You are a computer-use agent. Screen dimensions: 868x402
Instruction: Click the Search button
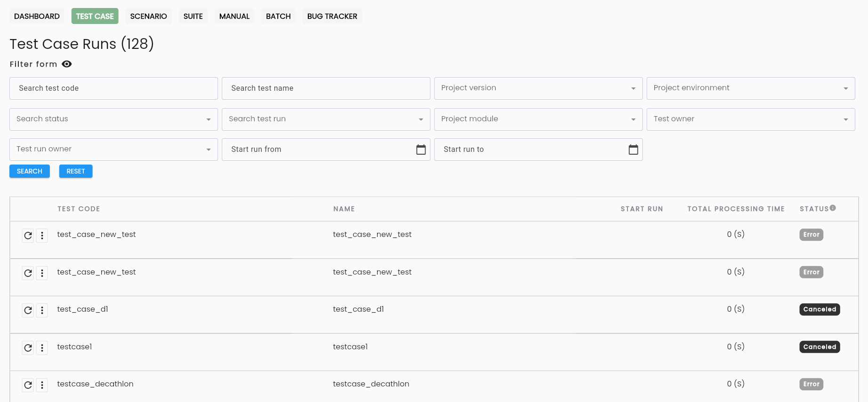(x=30, y=171)
